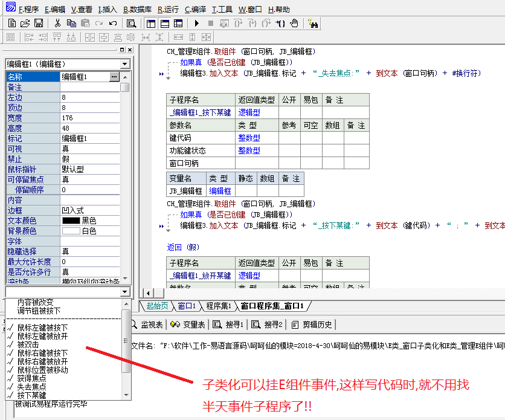The width and height of the screenshot is (505, 420).
Task: Click the binoculars help search icon
Action: (x=313, y=23)
